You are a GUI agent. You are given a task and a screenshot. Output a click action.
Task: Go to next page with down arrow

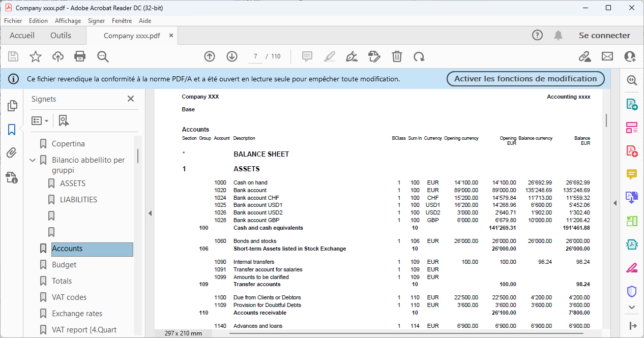(232, 56)
